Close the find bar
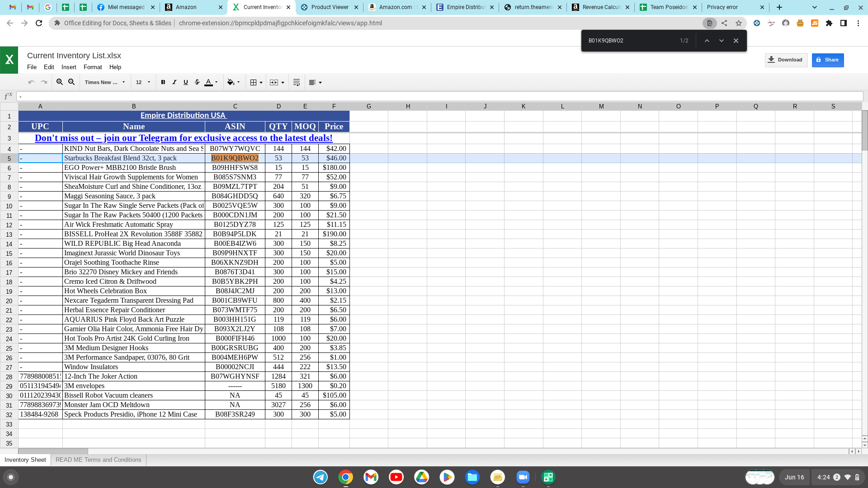Viewport: 868px width, 488px height. tap(736, 41)
